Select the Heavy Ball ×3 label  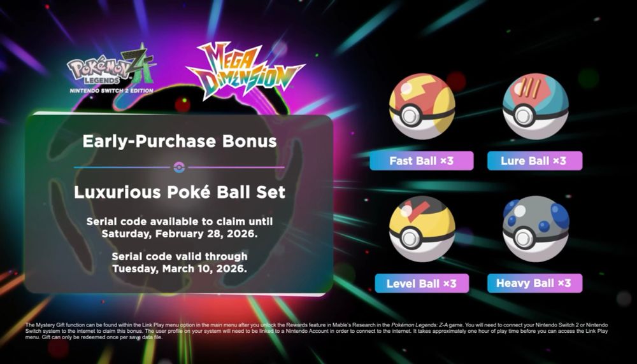(534, 283)
